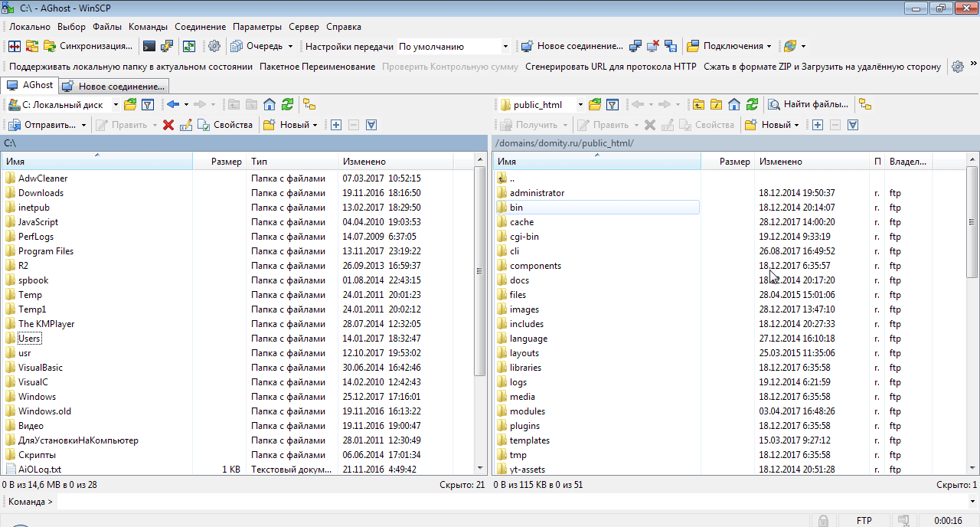Click the local panel filter icon
This screenshot has width=980, height=527.
coord(149,105)
